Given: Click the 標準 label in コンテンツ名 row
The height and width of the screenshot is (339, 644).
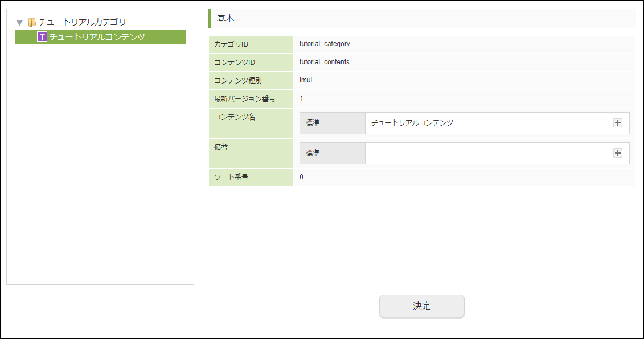Looking at the screenshot, I should pyautogui.click(x=313, y=123).
